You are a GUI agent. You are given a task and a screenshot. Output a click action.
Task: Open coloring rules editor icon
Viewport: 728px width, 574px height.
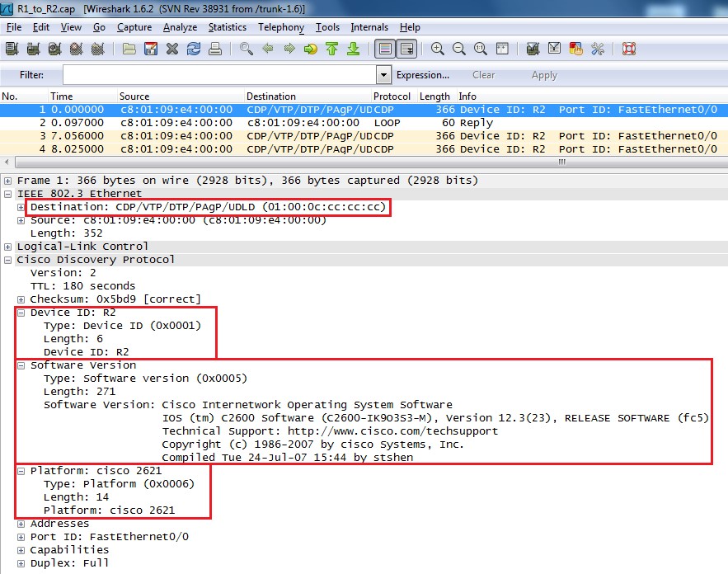click(575, 49)
